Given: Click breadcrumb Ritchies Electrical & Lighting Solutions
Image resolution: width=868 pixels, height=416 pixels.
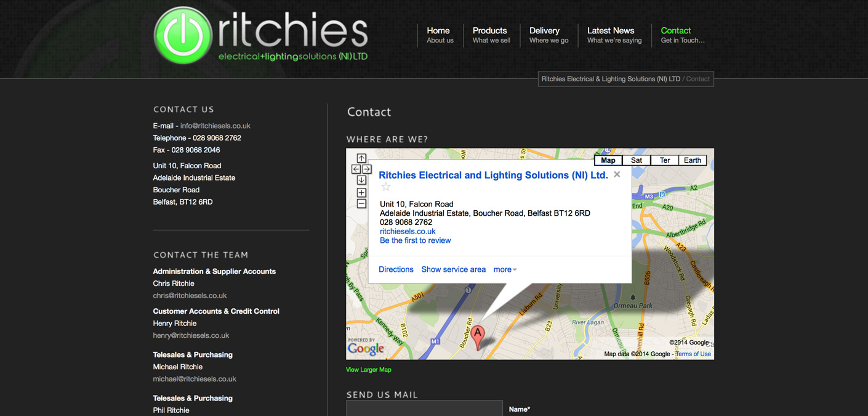Looking at the screenshot, I should point(611,79).
